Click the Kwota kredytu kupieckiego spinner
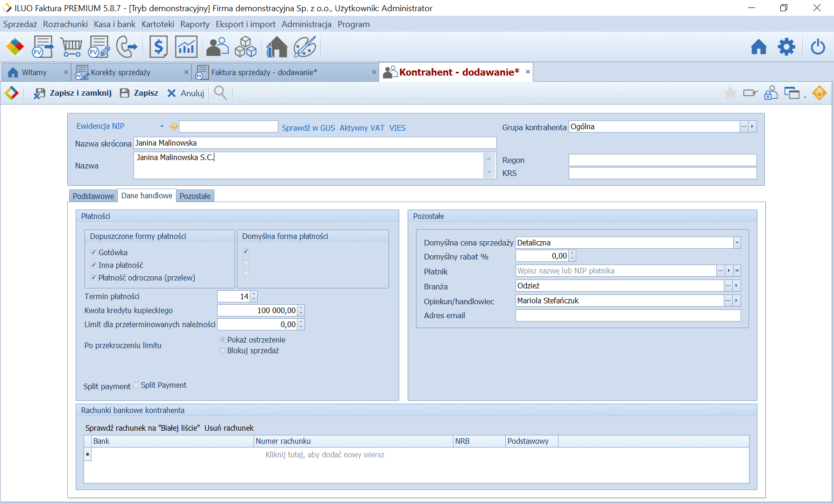The height and width of the screenshot is (504, 834). [301, 310]
